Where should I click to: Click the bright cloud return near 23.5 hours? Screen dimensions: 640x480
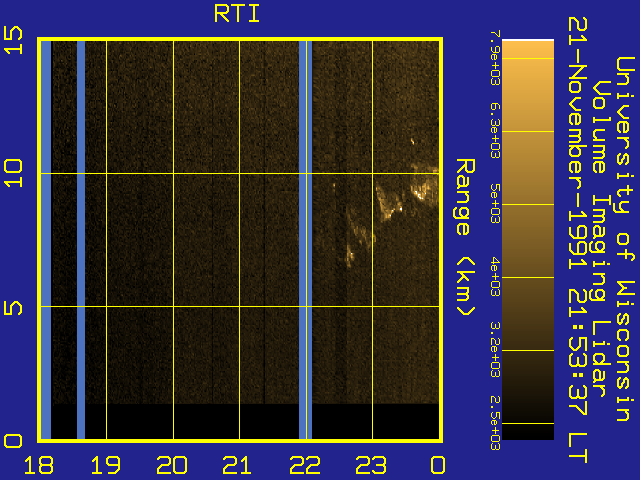[x=420, y=192]
